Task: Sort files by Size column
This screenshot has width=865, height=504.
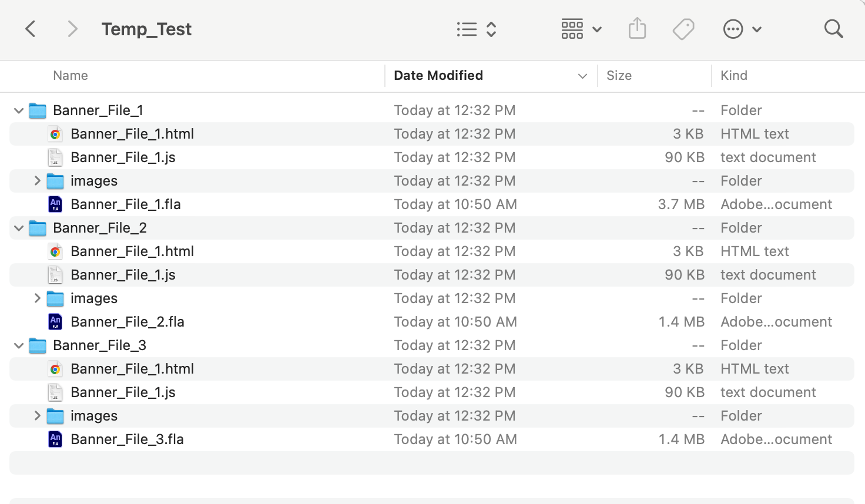Action: click(619, 76)
